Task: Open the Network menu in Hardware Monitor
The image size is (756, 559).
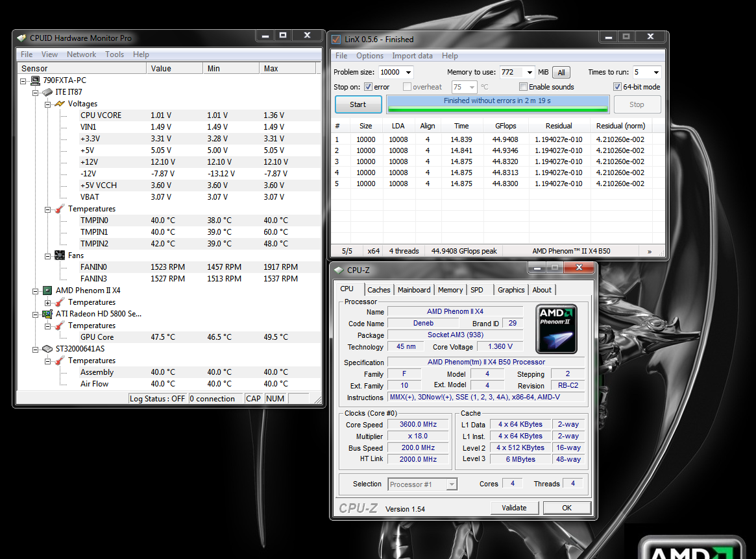Action: point(82,54)
